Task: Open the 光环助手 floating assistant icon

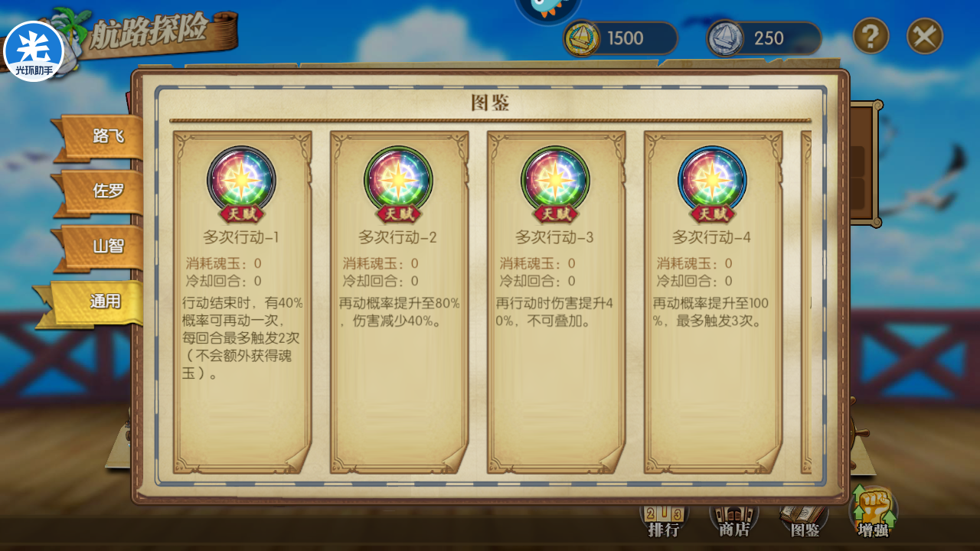Action: point(33,51)
